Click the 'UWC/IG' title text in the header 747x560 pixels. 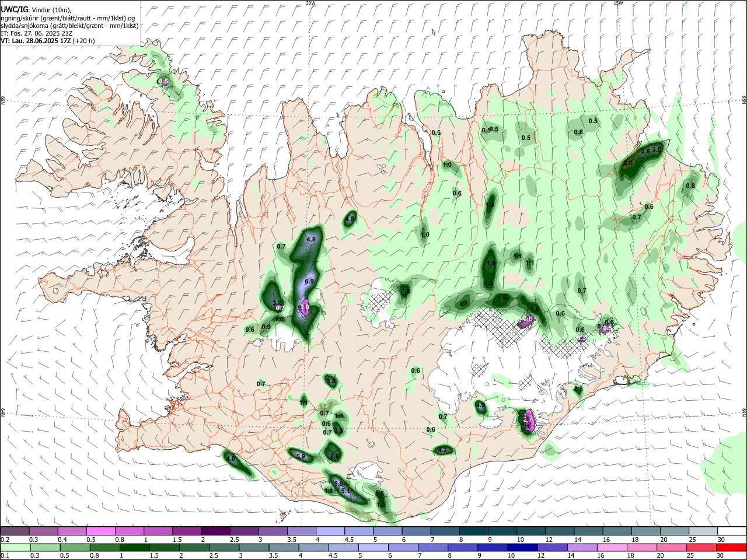(14, 9)
